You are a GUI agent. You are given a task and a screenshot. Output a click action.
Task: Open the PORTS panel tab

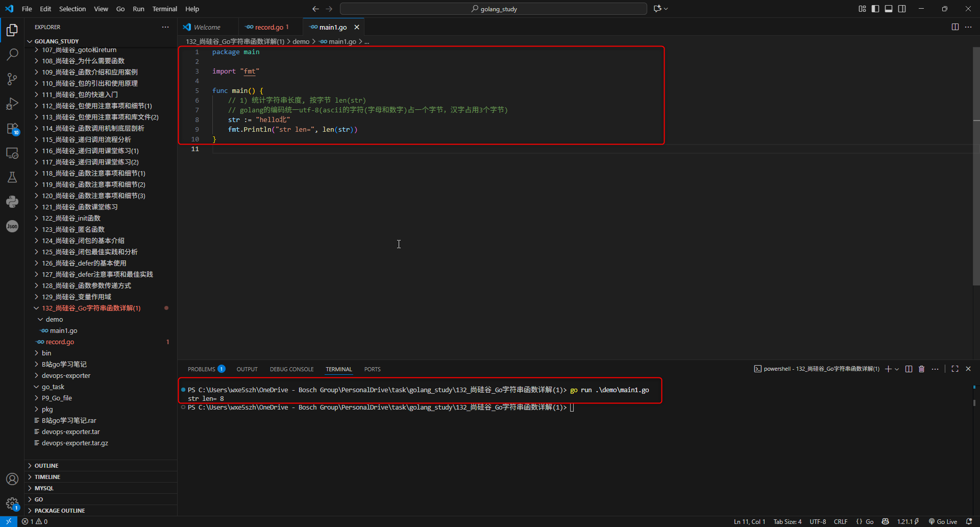point(373,369)
